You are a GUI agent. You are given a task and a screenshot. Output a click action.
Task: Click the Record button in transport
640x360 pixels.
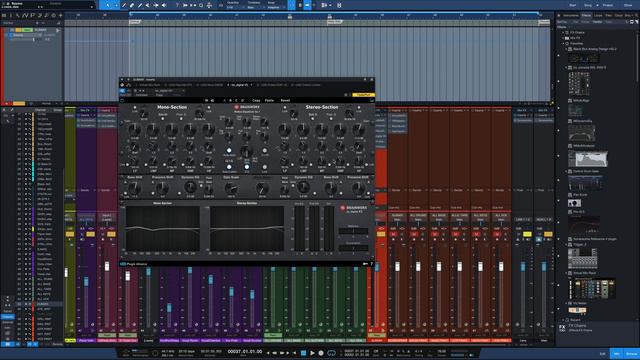pos(321,353)
